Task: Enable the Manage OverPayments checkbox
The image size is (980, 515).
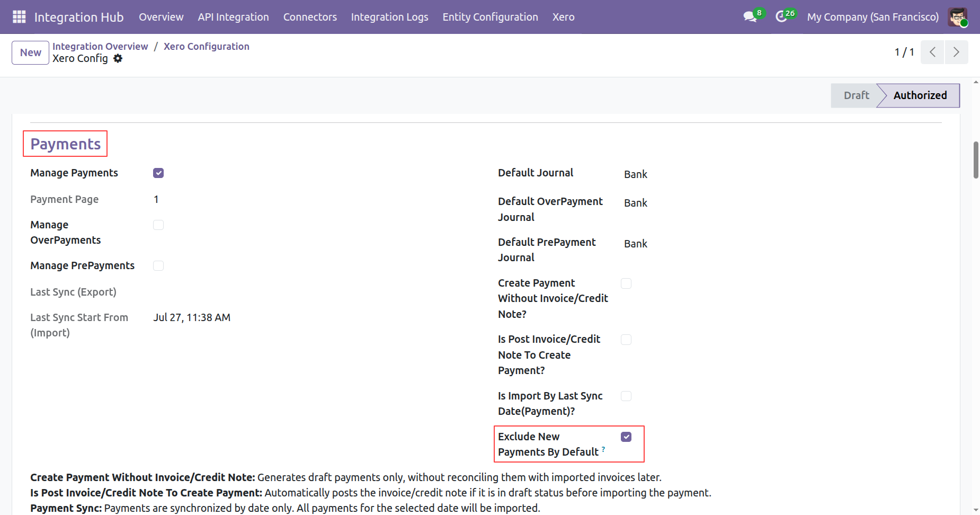Action: [158, 225]
